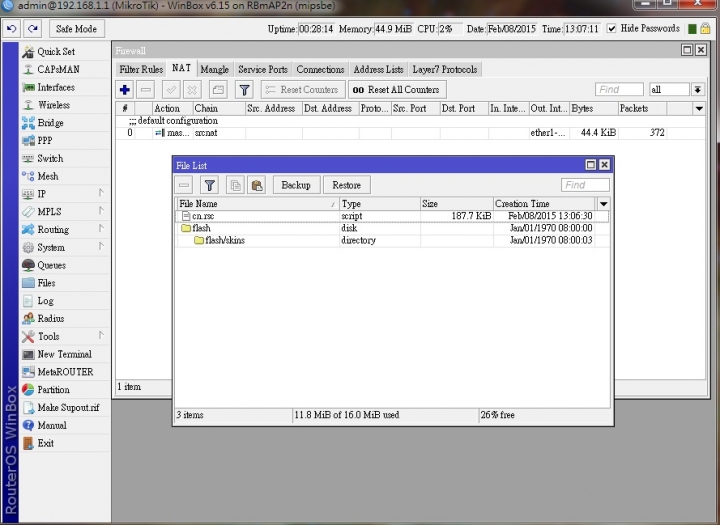Click File List copy icon
The width and height of the screenshot is (720, 525).
(236, 185)
